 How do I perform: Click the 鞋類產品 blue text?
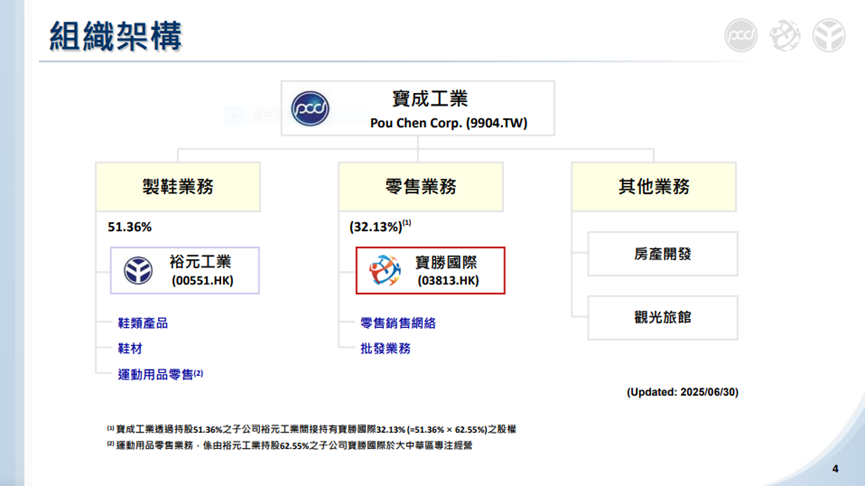click(143, 323)
